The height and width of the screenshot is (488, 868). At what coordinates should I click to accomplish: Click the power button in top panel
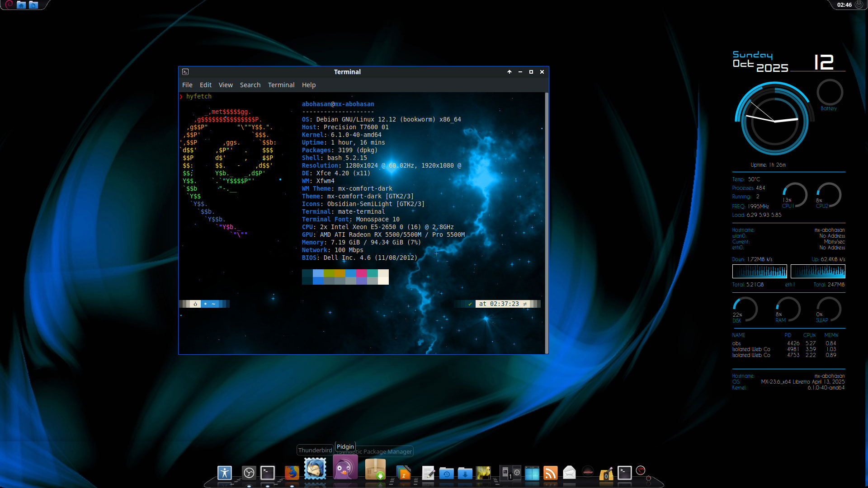(859, 5)
